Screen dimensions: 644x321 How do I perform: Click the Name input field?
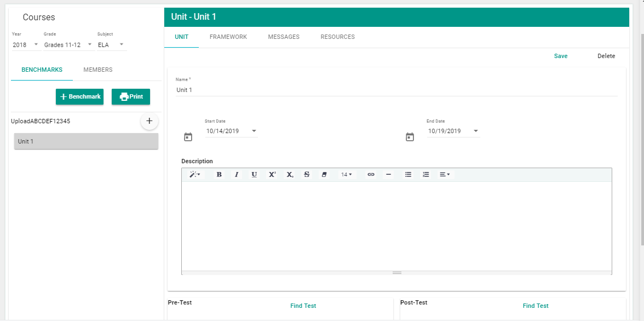[396, 90]
